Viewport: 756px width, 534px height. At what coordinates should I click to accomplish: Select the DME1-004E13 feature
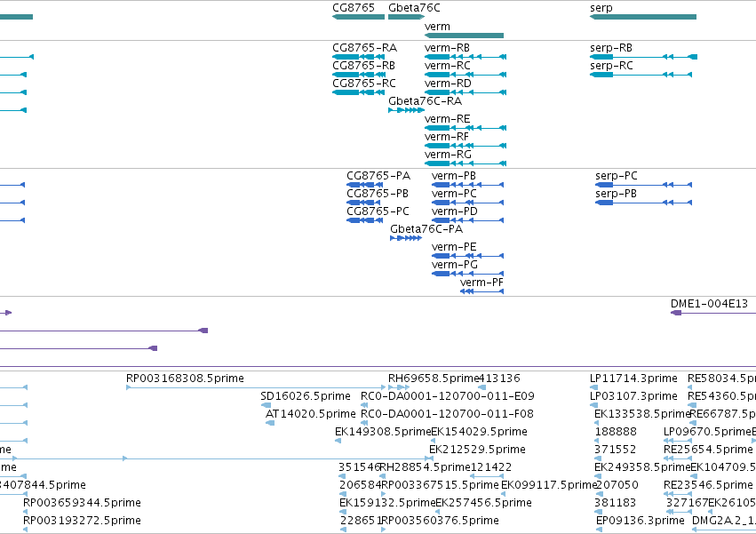[x=713, y=313]
